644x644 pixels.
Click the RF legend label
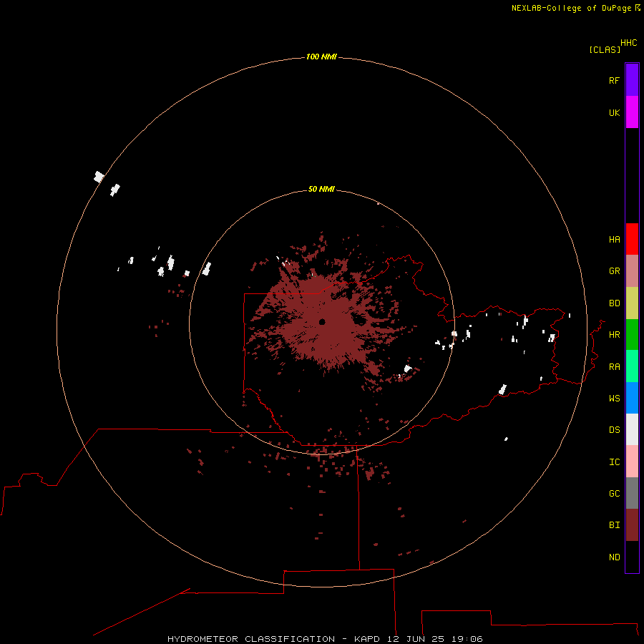tap(614, 80)
